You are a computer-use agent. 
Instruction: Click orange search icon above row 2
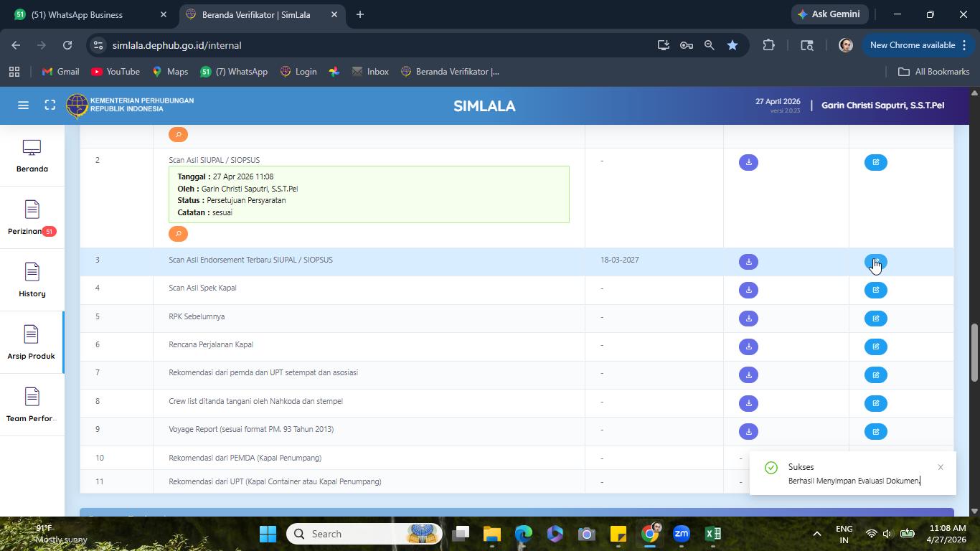(x=178, y=134)
